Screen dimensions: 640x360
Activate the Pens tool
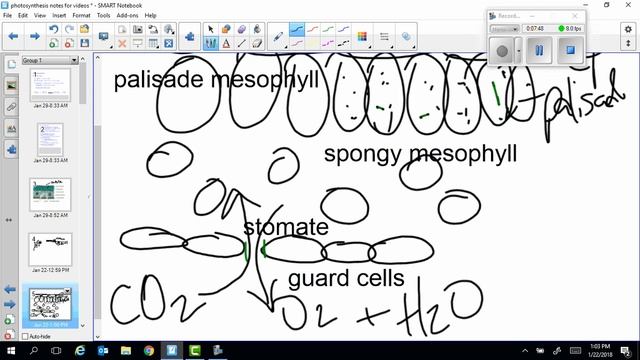211,43
